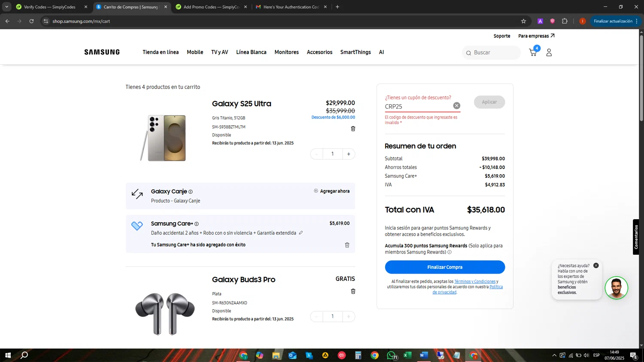Open Monitores navigation menu
644x362 pixels.
286,52
